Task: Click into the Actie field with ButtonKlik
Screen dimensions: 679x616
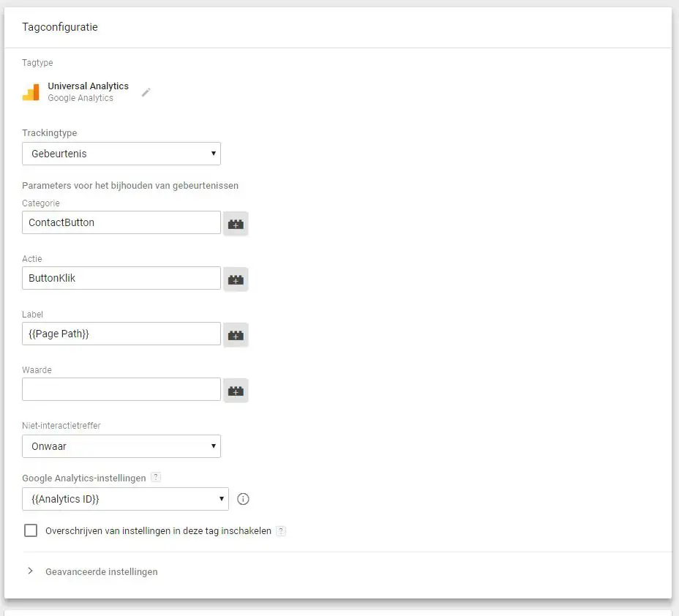Action: [121, 278]
